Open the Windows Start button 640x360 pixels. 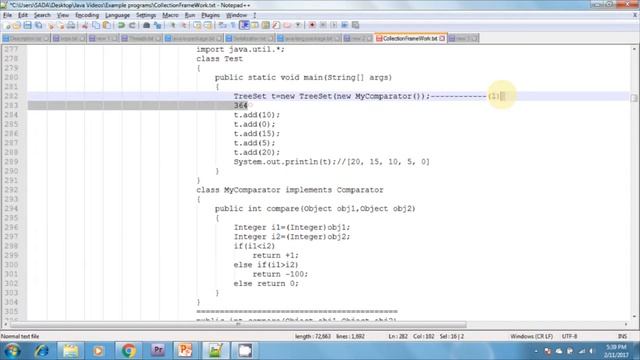coord(12,351)
